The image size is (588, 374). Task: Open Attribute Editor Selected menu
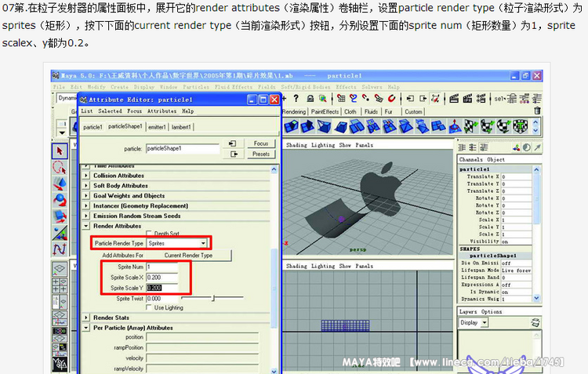pyautogui.click(x=110, y=111)
